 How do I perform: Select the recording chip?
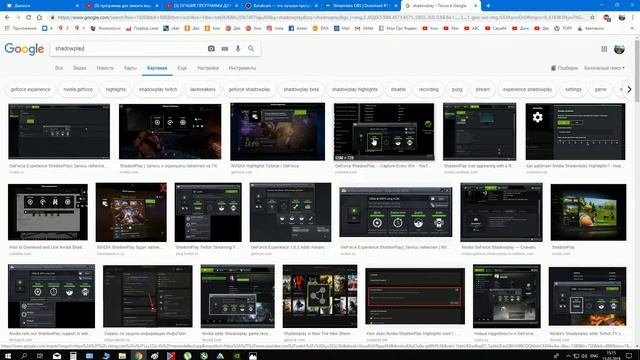(429, 89)
